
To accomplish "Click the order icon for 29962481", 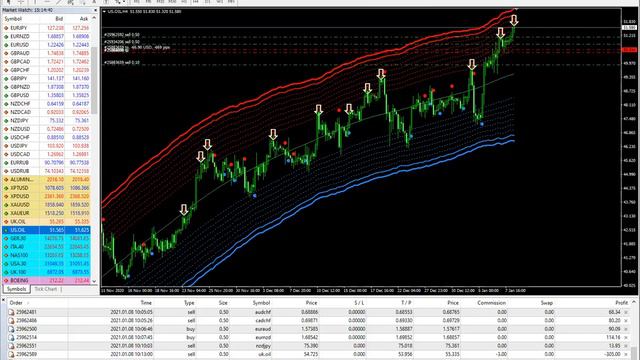I will coord(11,312).
